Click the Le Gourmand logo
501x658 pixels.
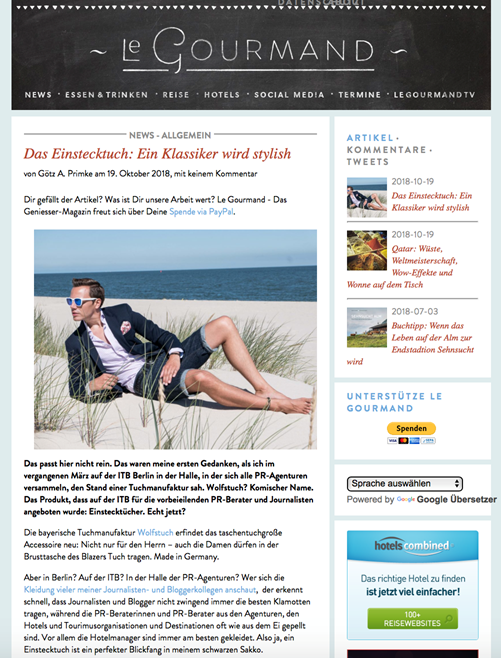[x=248, y=51]
